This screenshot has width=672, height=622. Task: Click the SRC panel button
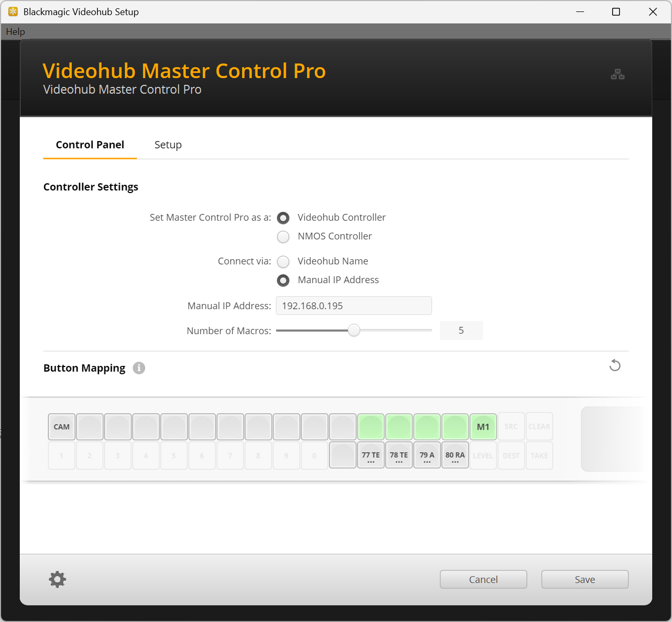(x=512, y=427)
